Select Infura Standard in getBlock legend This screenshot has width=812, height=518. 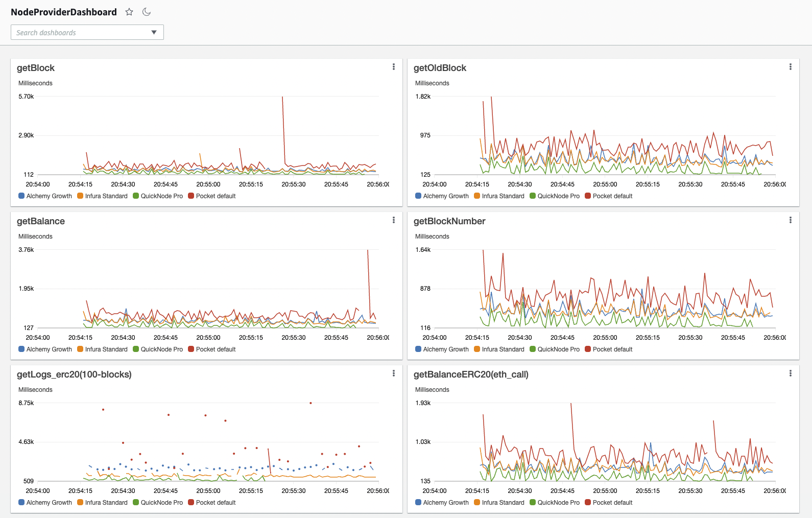point(102,196)
